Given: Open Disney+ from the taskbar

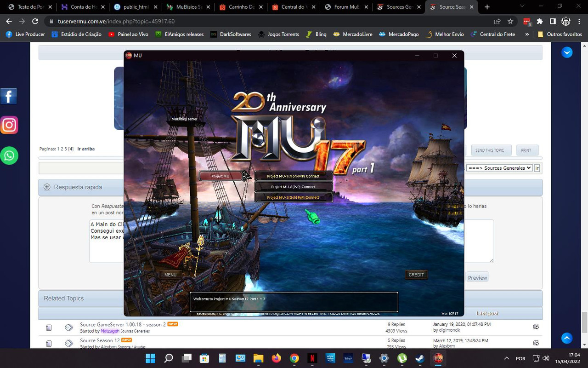Looking at the screenshot, I should 348,358.
